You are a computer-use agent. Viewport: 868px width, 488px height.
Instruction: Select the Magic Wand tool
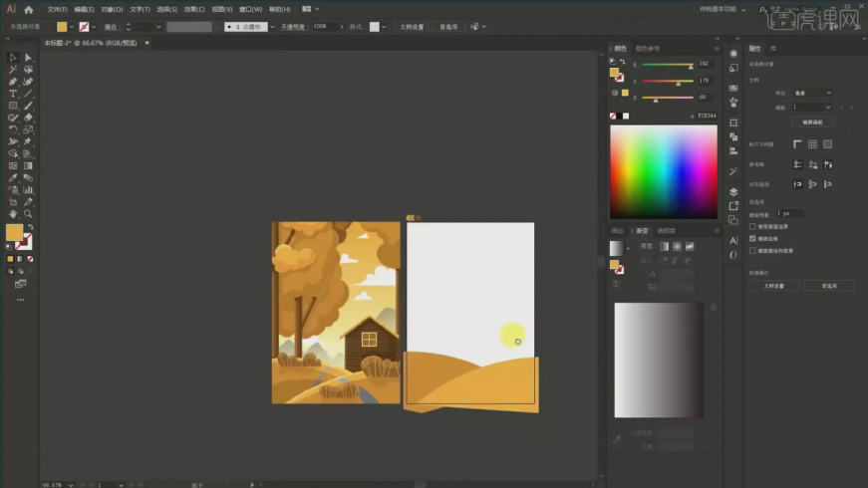tap(13, 70)
